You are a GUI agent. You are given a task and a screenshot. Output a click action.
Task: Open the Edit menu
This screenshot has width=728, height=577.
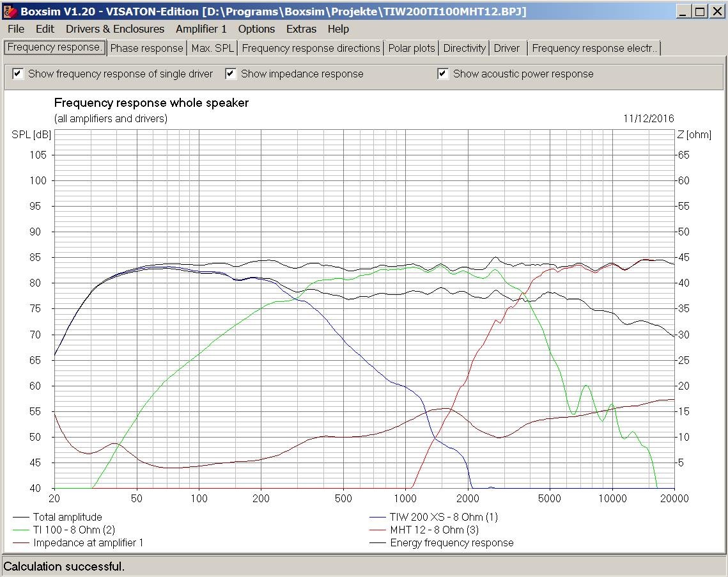45,29
